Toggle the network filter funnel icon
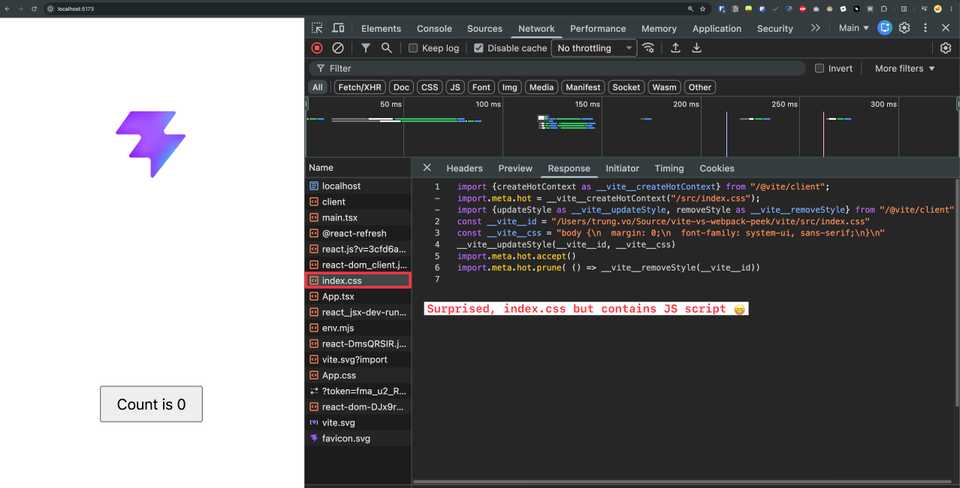 point(366,48)
